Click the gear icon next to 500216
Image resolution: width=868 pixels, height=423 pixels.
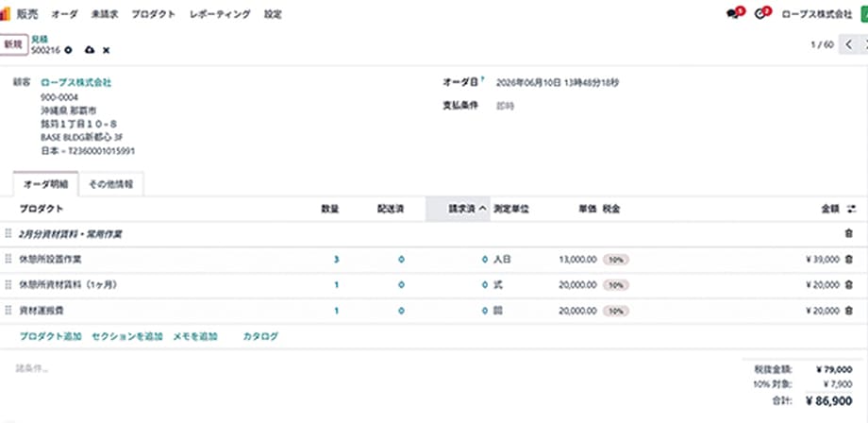[68, 50]
